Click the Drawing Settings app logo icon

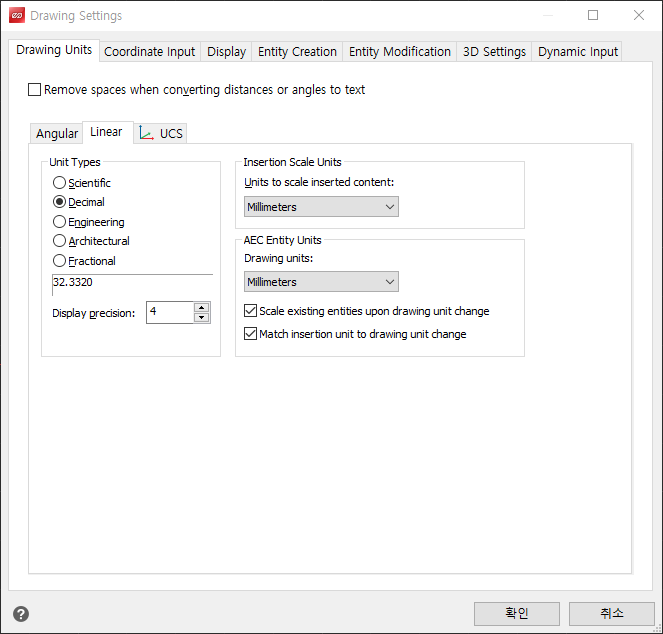pyautogui.click(x=17, y=16)
